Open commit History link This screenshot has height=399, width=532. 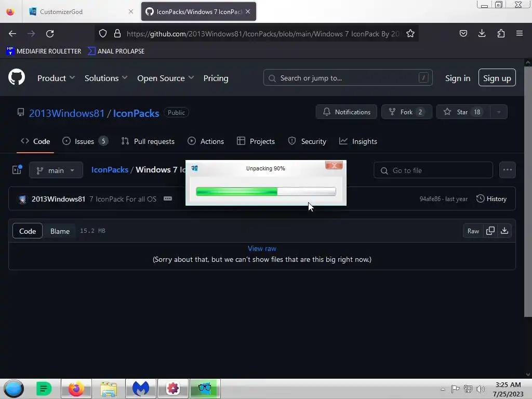click(x=491, y=199)
